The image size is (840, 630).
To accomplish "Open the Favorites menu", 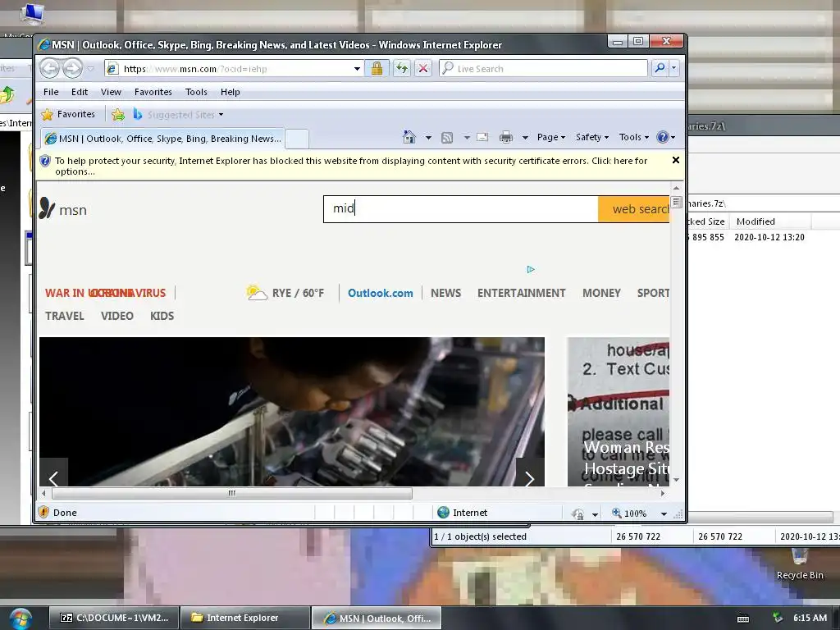I will pyautogui.click(x=153, y=92).
